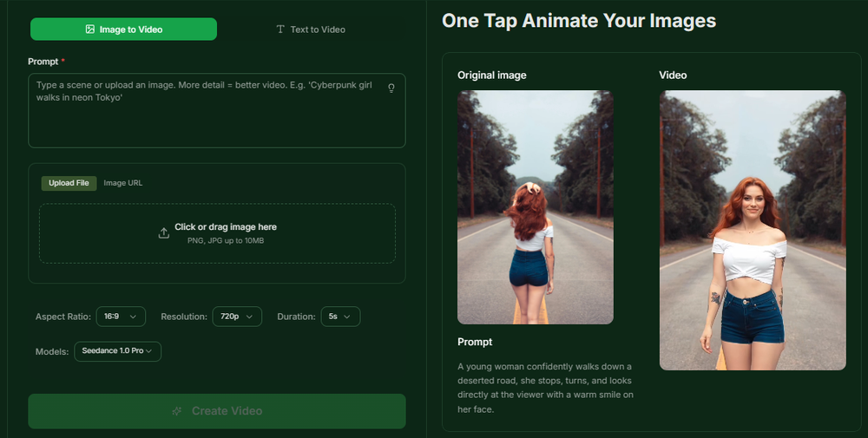Open the Seedance 1.0 Pro models dropdown
This screenshot has height=438, width=868.
118,350
